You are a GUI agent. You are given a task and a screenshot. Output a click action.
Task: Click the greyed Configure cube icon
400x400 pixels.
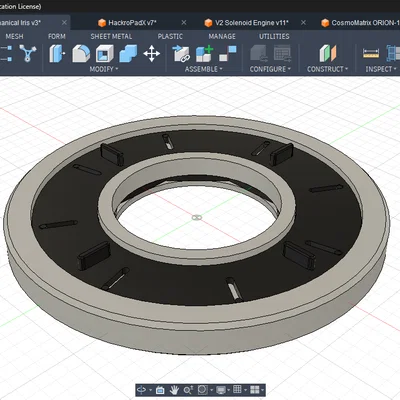(x=259, y=54)
